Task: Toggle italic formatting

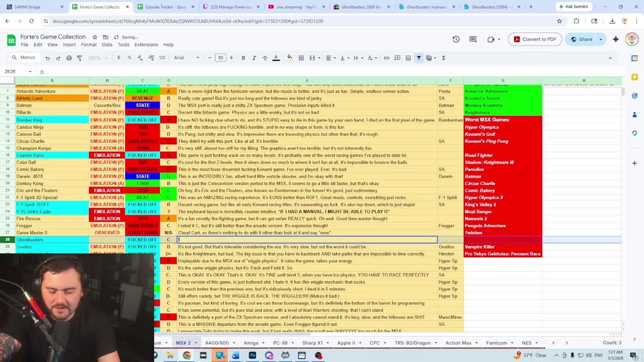Action: tap(254, 58)
